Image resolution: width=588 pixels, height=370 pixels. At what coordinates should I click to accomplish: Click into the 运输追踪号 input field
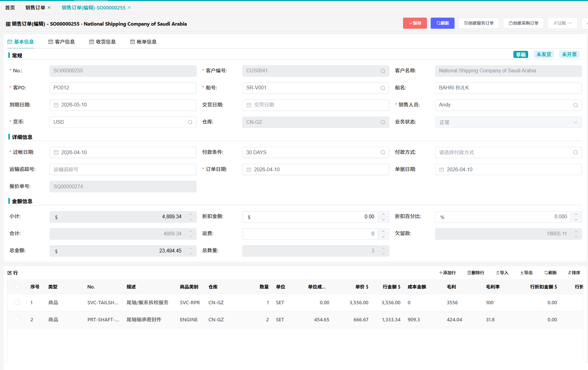123,170
